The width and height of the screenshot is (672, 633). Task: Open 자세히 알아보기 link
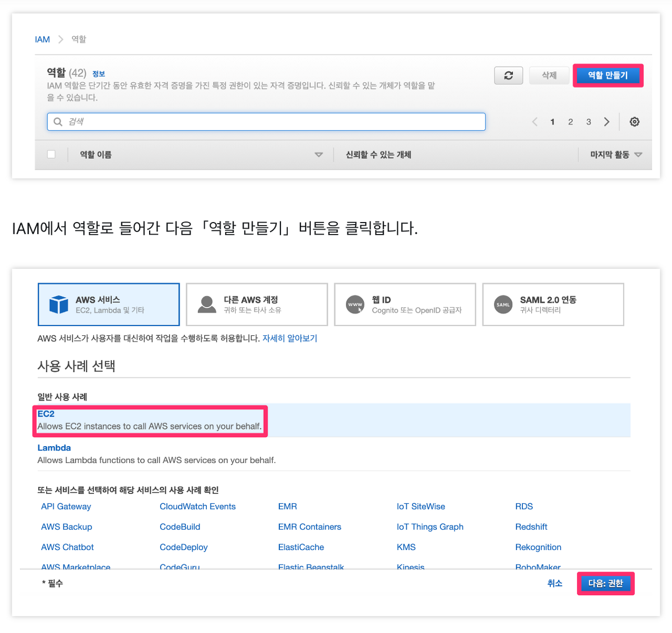(x=290, y=339)
